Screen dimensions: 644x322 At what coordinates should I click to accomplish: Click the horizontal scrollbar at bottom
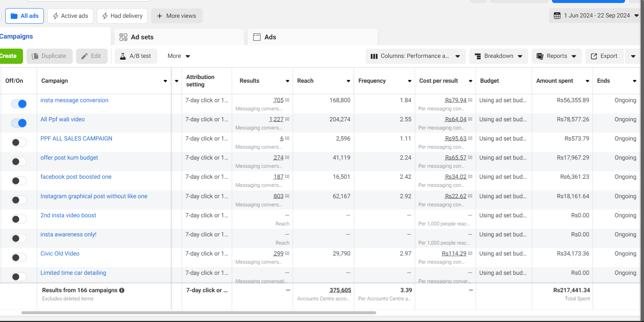[x=199, y=313]
